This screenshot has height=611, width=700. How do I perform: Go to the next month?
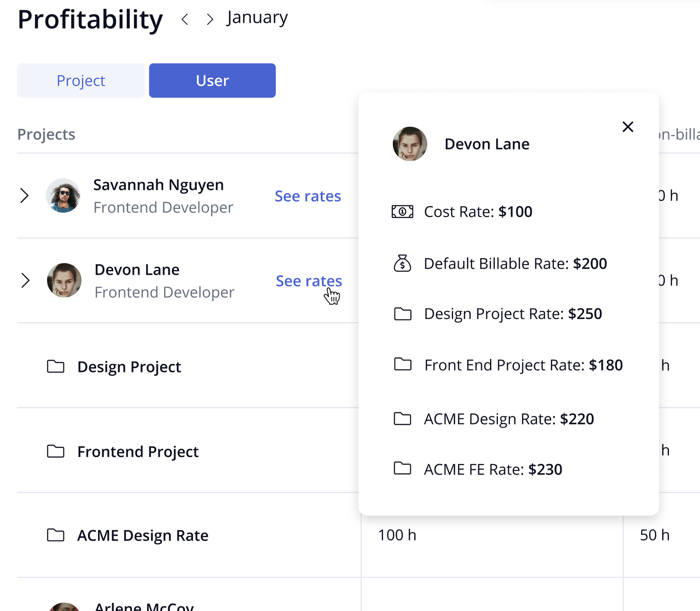tap(210, 19)
